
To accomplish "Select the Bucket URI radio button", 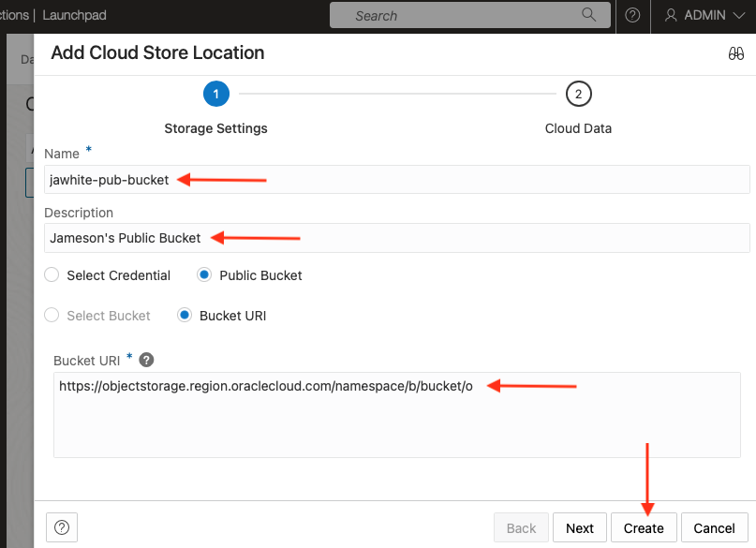I will [185, 315].
